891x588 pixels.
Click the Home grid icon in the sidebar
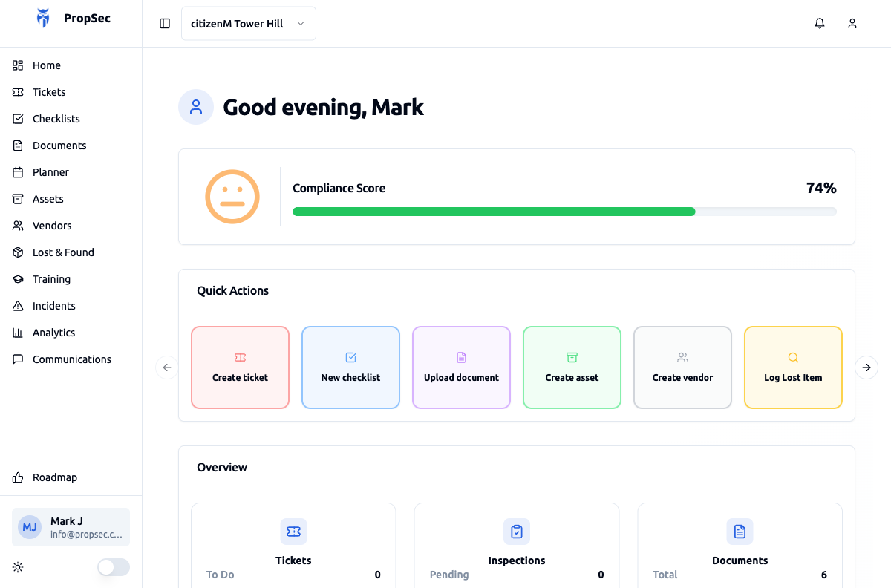pyautogui.click(x=18, y=65)
